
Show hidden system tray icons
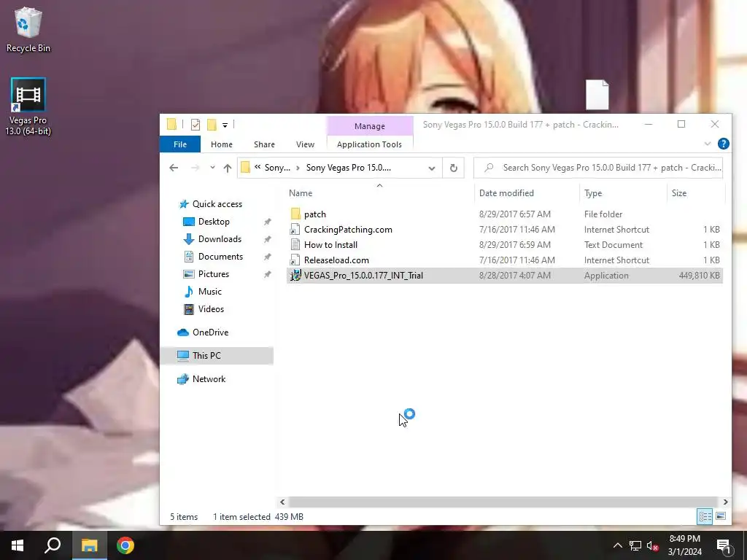(617, 545)
